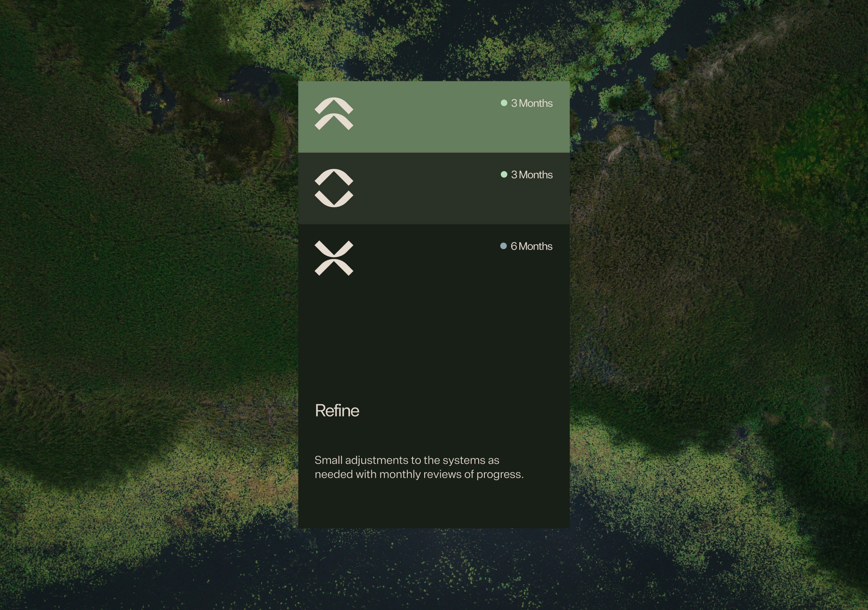
Task: Select 3 Months label in light green panel
Action: tap(532, 103)
